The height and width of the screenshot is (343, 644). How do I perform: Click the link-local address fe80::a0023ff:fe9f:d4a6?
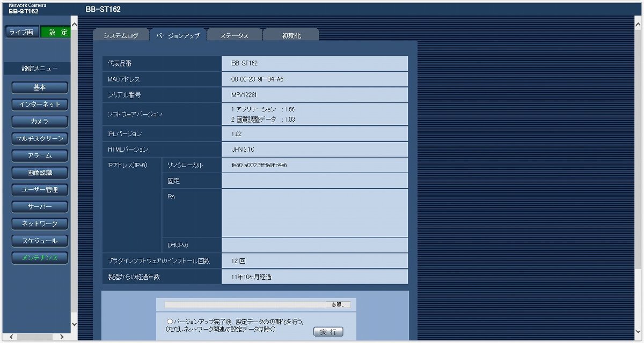(259, 165)
